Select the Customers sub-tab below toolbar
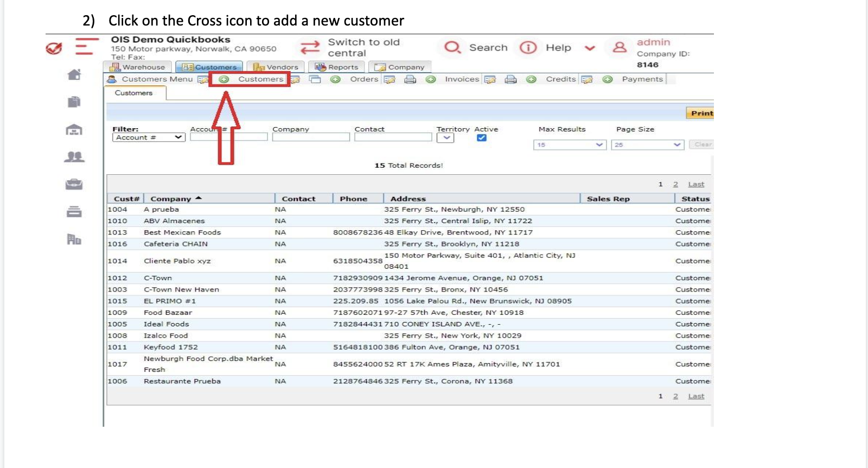Screen dimensions: 868x468 point(134,93)
